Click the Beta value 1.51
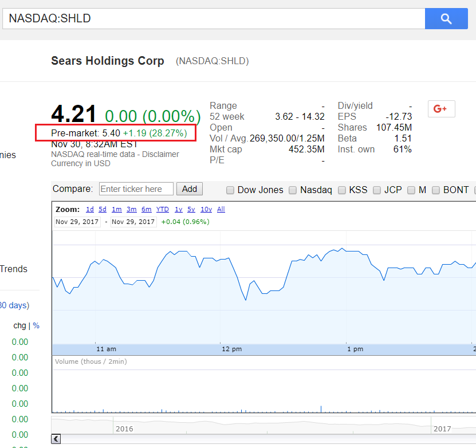The height and width of the screenshot is (448, 476). [403, 139]
